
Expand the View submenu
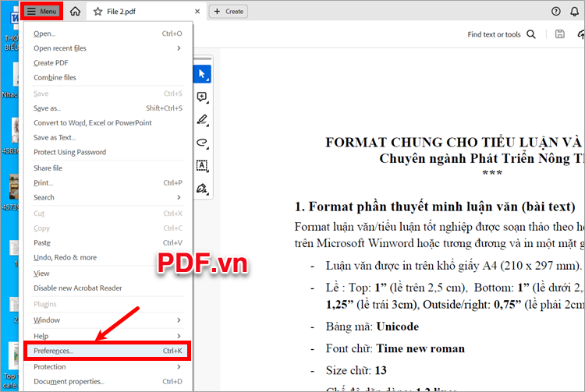coord(108,274)
